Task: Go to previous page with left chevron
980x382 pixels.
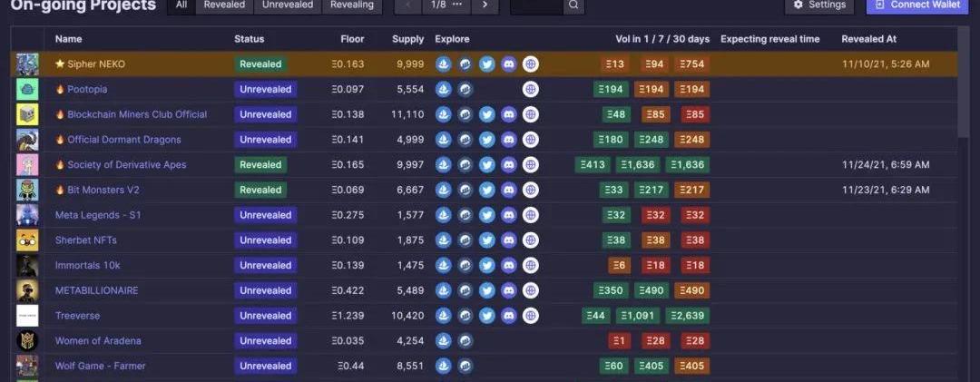Action: (407, 5)
